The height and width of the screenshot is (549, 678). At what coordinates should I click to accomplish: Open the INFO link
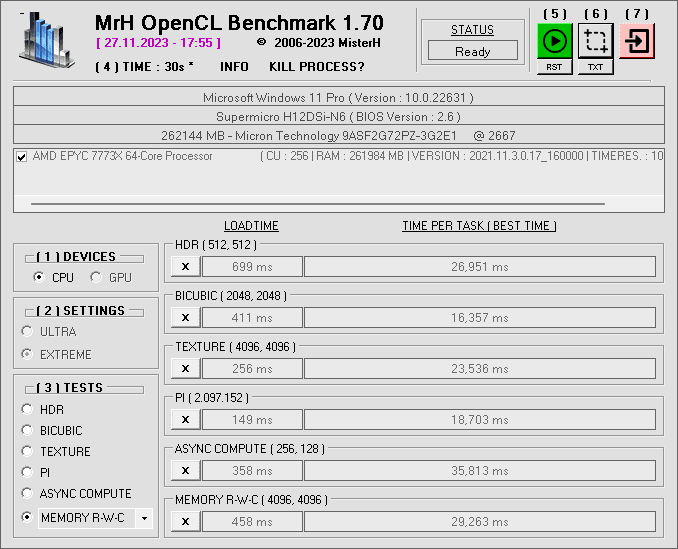[234, 67]
